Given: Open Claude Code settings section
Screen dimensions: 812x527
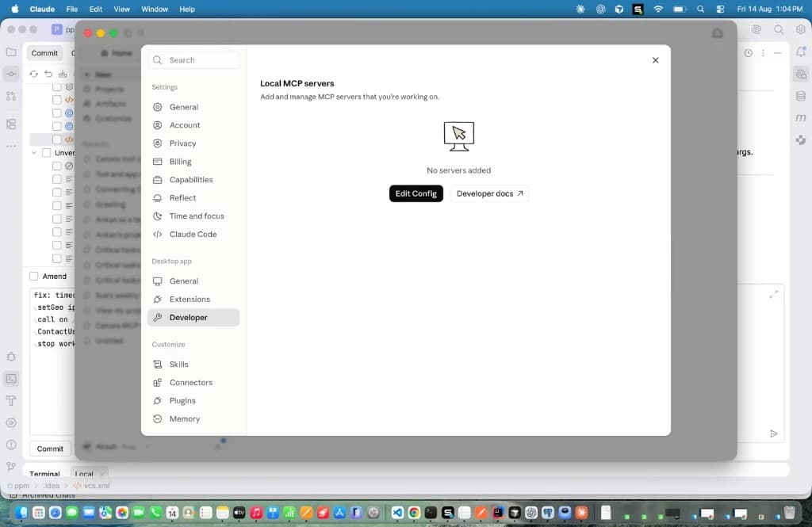Looking at the screenshot, I should [x=193, y=235].
